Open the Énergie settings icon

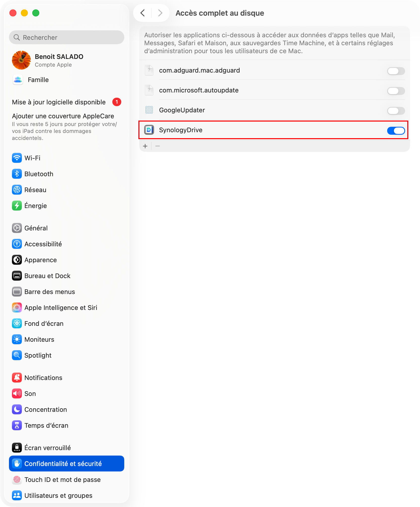click(x=17, y=206)
